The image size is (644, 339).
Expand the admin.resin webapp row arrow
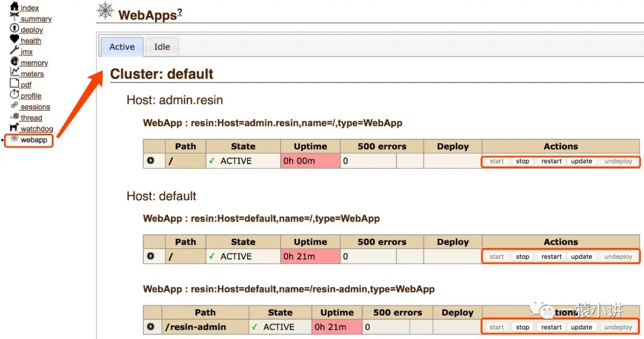point(151,160)
